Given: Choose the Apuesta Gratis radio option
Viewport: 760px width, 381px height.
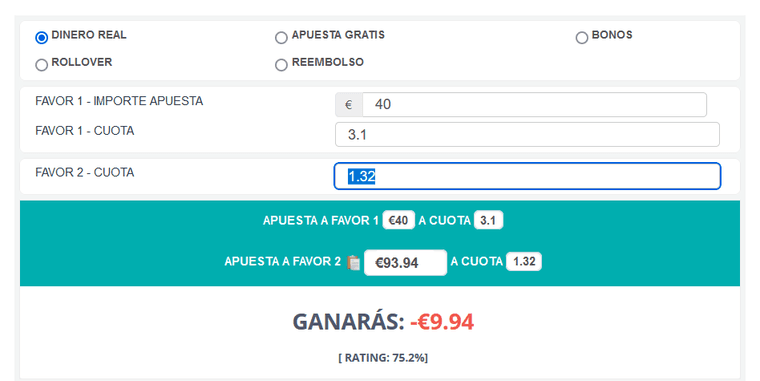Looking at the screenshot, I should pyautogui.click(x=281, y=37).
